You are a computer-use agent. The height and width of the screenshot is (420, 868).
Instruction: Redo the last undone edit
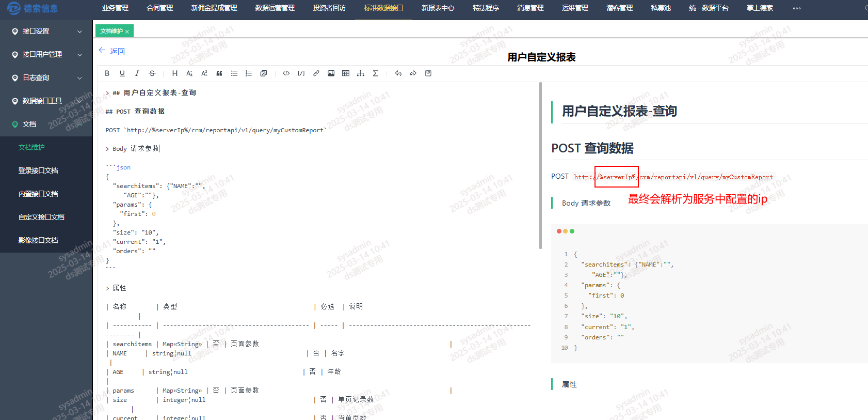413,73
